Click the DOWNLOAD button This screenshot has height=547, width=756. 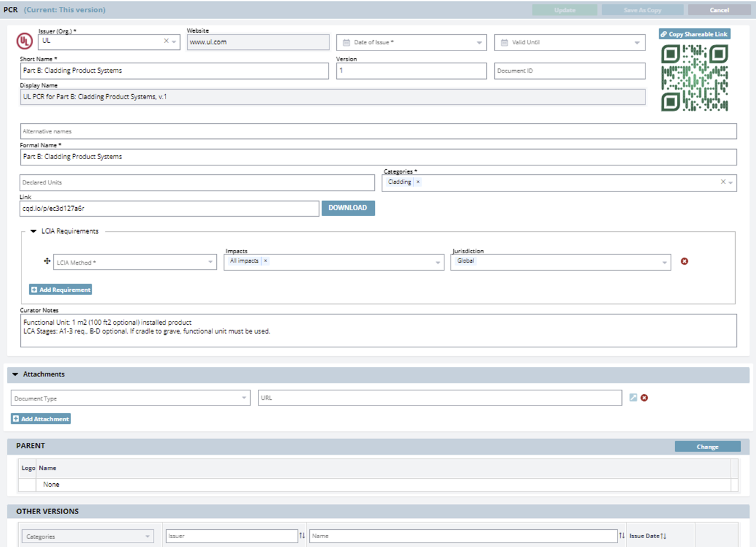(348, 208)
